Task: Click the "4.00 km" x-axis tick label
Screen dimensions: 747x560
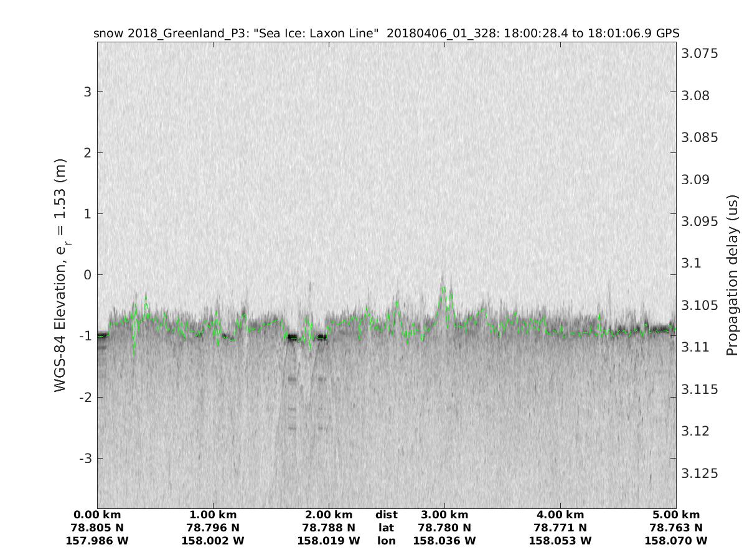Action: click(x=560, y=515)
